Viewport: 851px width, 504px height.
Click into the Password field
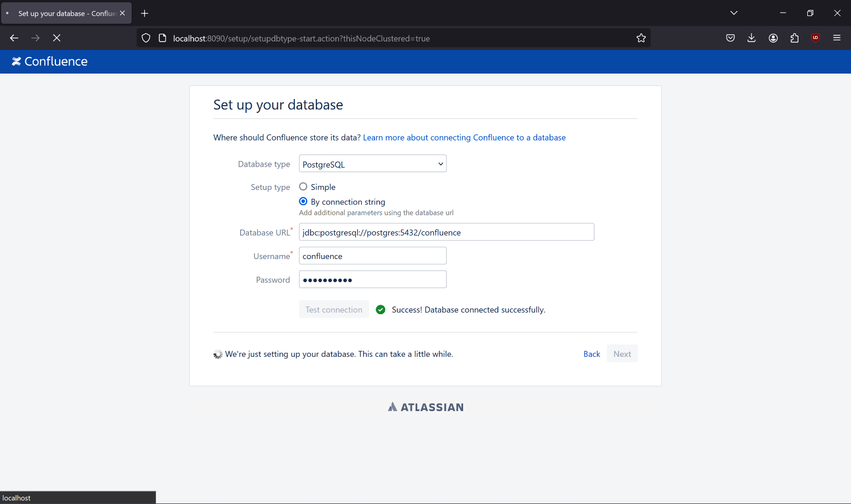coord(373,280)
